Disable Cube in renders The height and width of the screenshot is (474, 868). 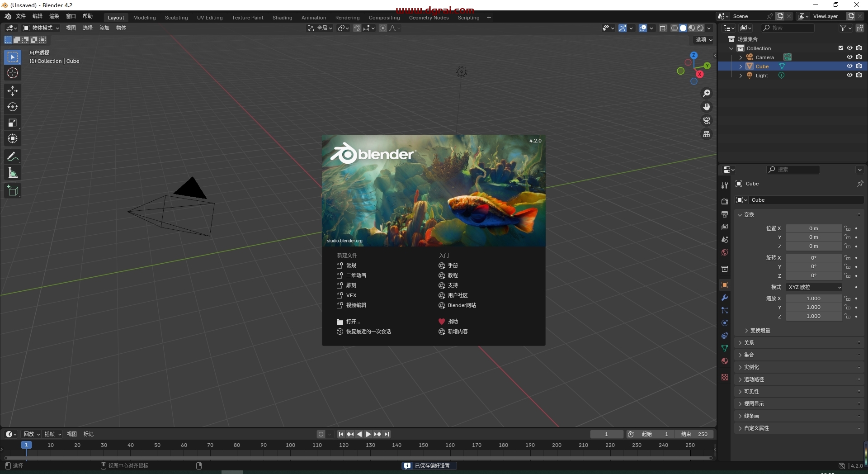point(859,66)
